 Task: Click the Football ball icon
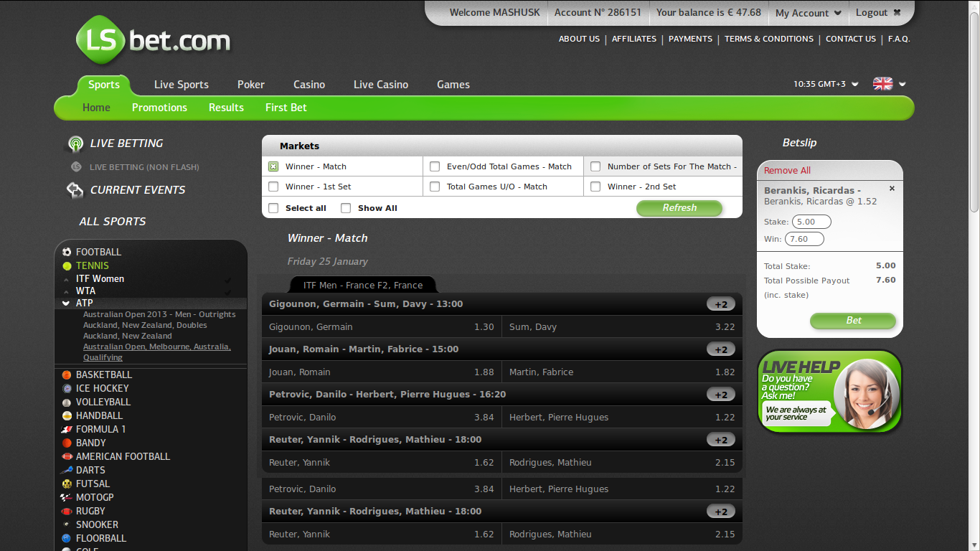pos(67,252)
